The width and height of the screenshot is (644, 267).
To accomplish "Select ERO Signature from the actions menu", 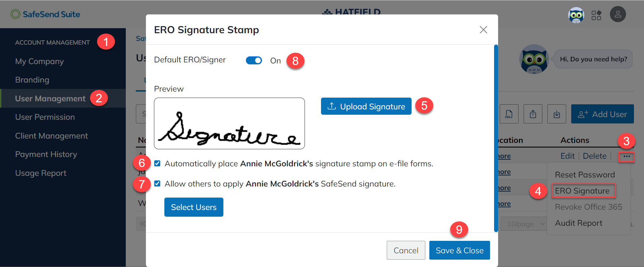I will (584, 191).
